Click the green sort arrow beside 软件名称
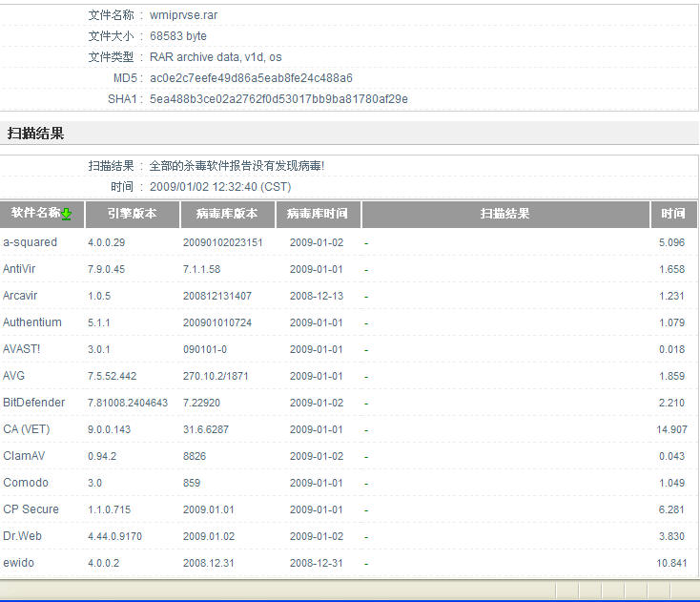The width and height of the screenshot is (700, 602). coord(67,214)
